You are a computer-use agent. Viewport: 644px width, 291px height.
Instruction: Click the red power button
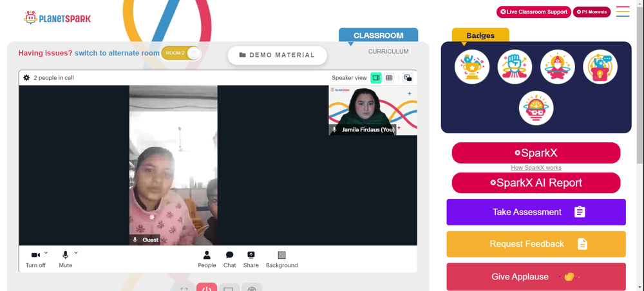[207, 287]
